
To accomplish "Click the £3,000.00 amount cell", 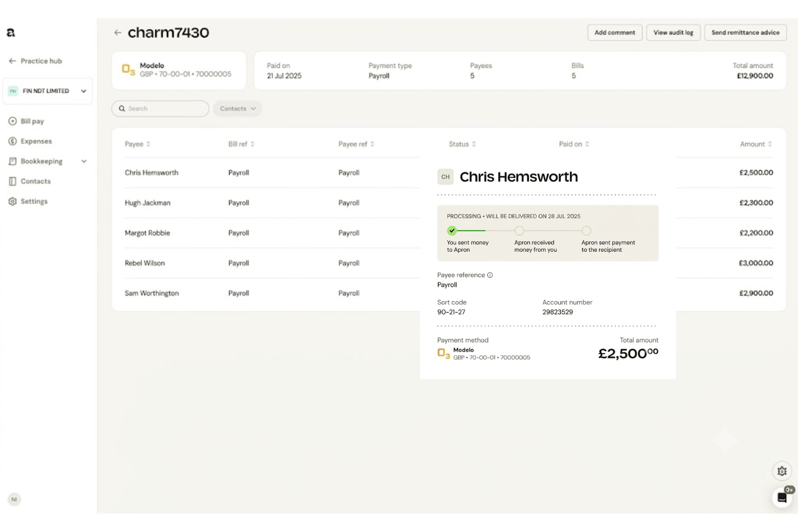I will 756,263.
